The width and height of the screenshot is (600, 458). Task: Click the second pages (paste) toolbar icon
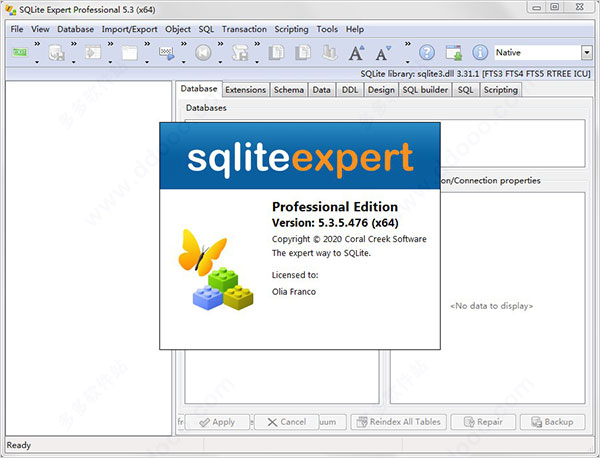coord(303,52)
